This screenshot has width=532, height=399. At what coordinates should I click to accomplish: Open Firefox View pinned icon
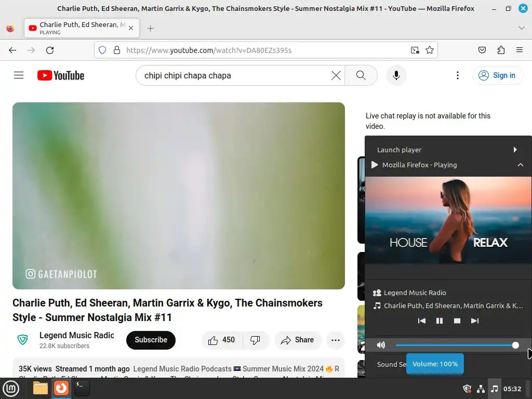coord(10,28)
